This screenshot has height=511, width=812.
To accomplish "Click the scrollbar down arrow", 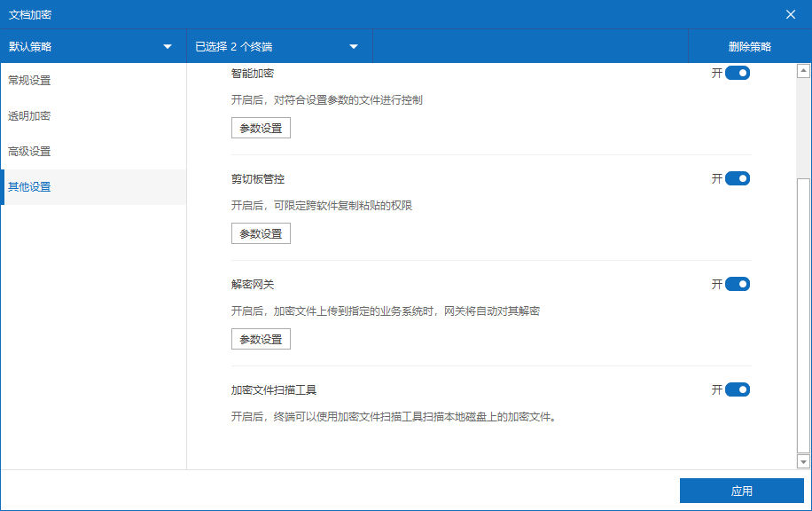I will tap(803, 461).
